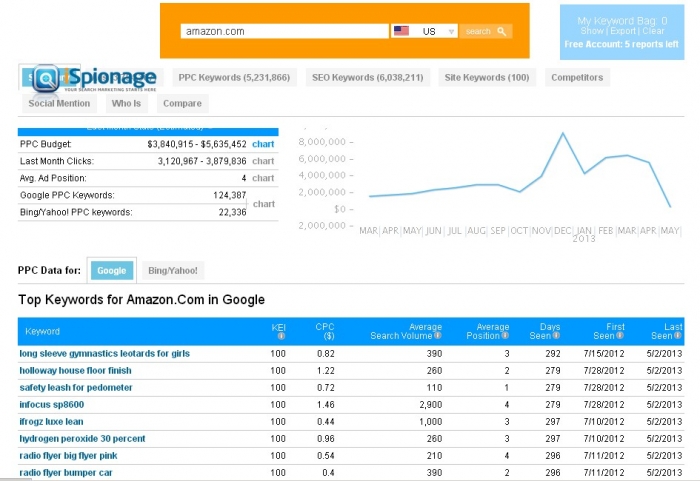Switch to the Competitors tab
This screenshot has height=481, width=700.
[x=577, y=77]
